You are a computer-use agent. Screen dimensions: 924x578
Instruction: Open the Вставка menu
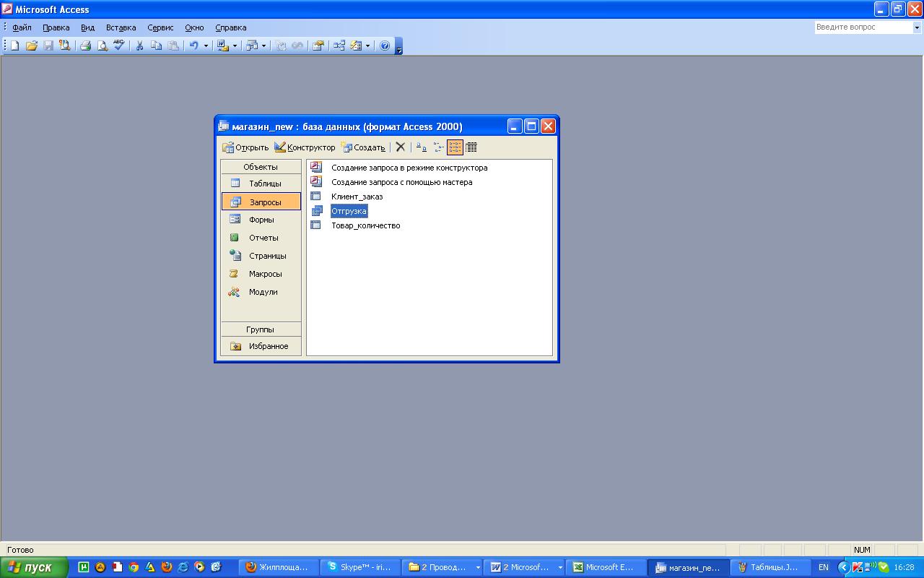click(x=121, y=27)
